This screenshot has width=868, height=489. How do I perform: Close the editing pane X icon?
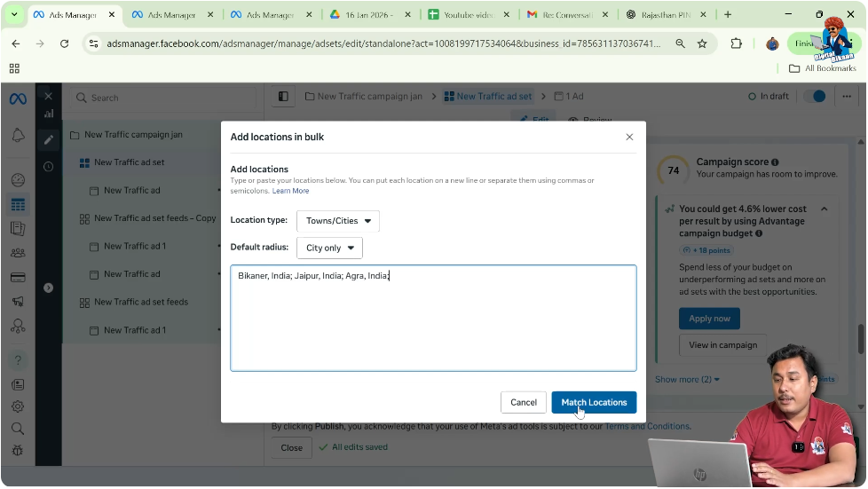click(48, 97)
